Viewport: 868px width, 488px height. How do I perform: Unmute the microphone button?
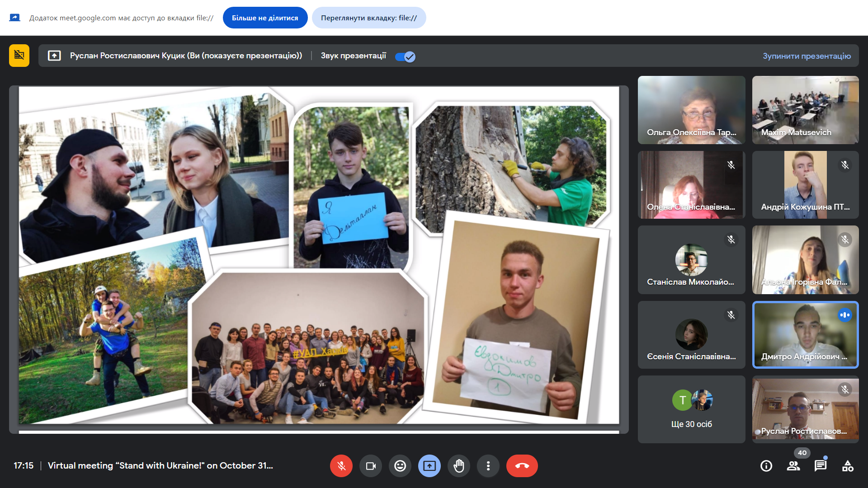[x=341, y=466]
